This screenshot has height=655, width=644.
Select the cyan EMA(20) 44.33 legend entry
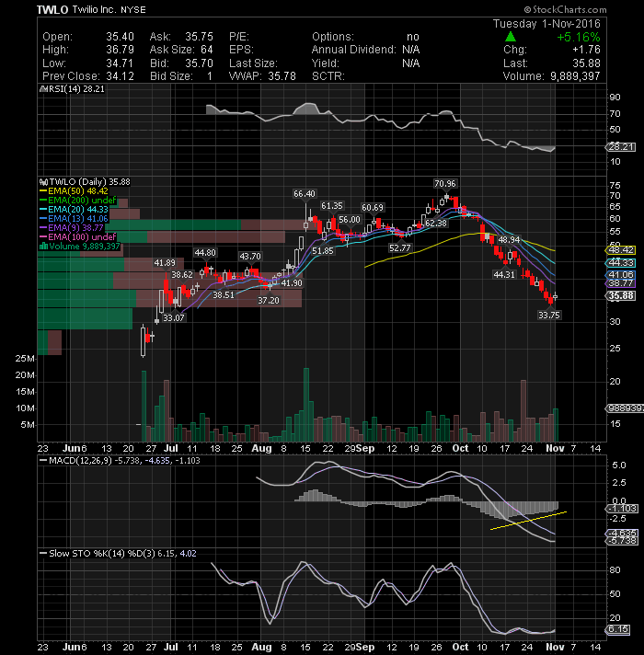pos(74,209)
